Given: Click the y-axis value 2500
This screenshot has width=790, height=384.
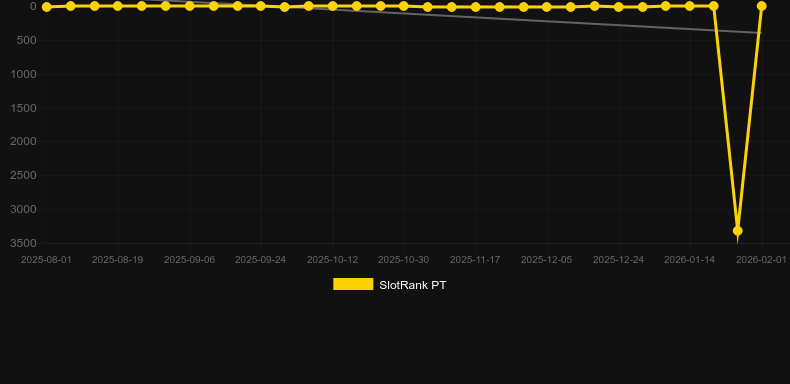Looking at the screenshot, I should click(x=24, y=175).
